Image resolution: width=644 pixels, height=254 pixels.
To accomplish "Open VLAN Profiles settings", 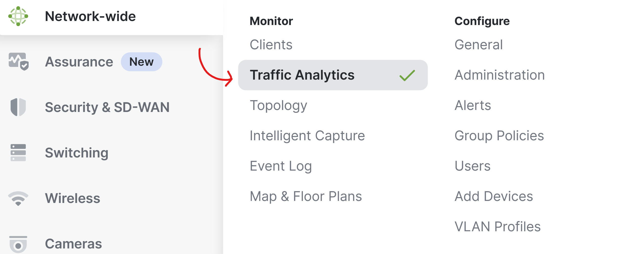I will pos(497,227).
